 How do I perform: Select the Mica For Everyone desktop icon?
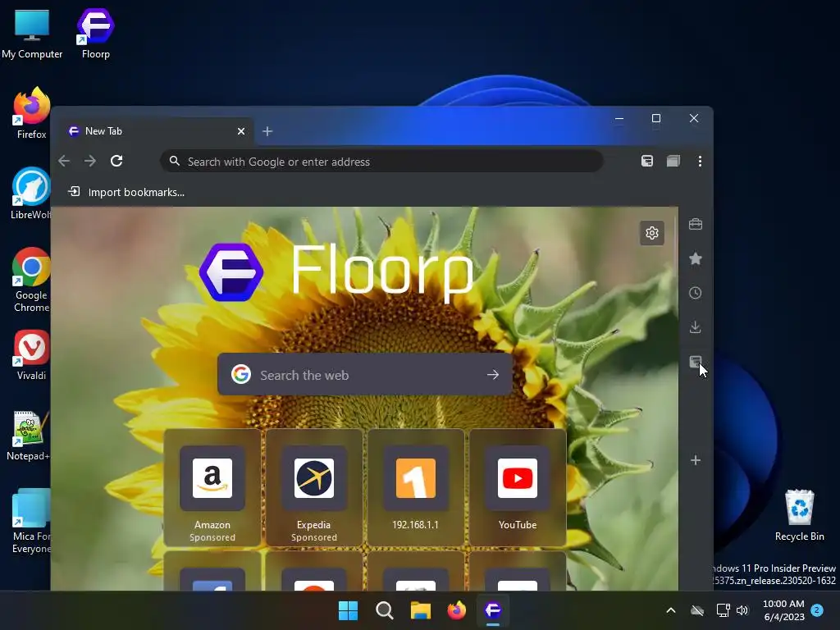pyautogui.click(x=30, y=521)
